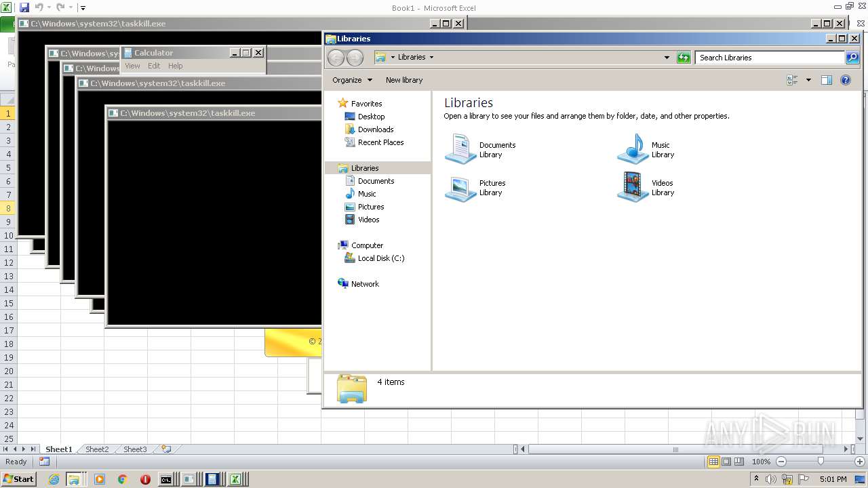
Task: Expand the address bar history dropdown
Action: [x=667, y=58]
